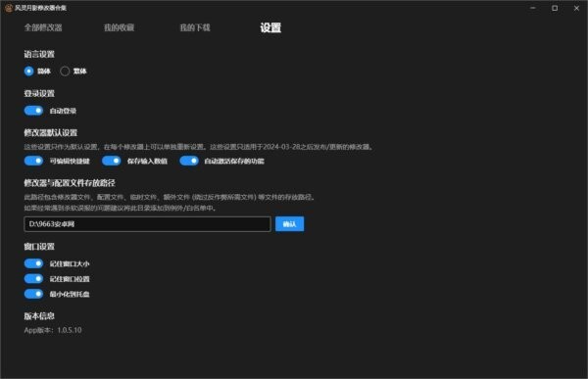Image resolution: width=588 pixels, height=379 pixels.
Task: Choose the 繁体 language radio button
Action: coord(65,71)
